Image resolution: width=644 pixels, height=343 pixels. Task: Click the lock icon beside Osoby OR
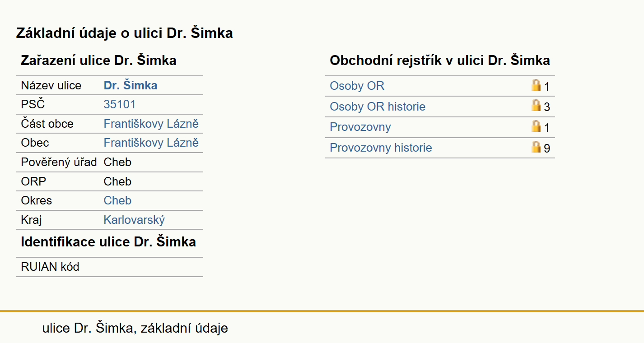536,85
